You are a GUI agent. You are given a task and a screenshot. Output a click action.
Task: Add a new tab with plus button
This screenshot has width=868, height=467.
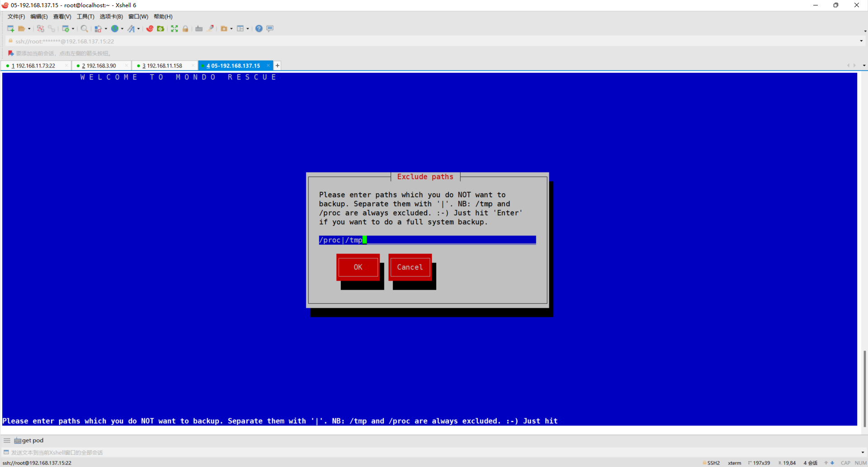click(278, 66)
